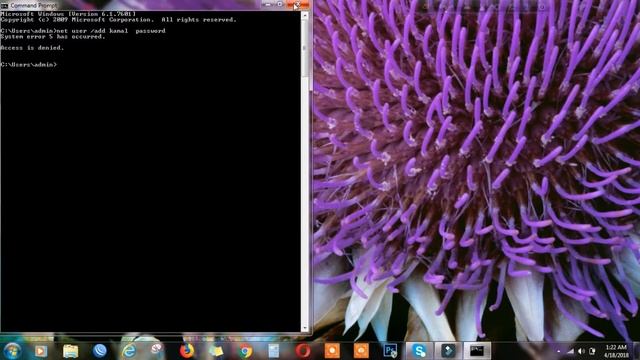Click the Command Prompt scrollbar down arrow
The height and width of the screenshot is (360, 640).
pyautogui.click(x=304, y=328)
